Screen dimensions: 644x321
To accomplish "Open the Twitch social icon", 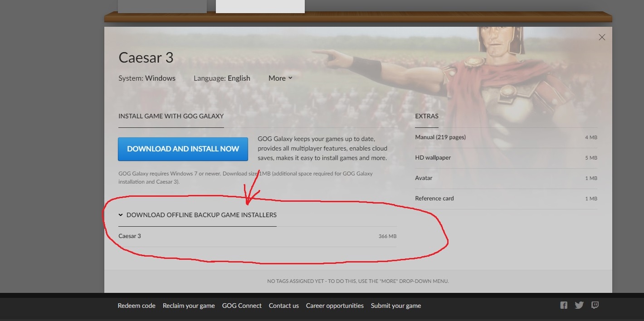I will [595, 305].
